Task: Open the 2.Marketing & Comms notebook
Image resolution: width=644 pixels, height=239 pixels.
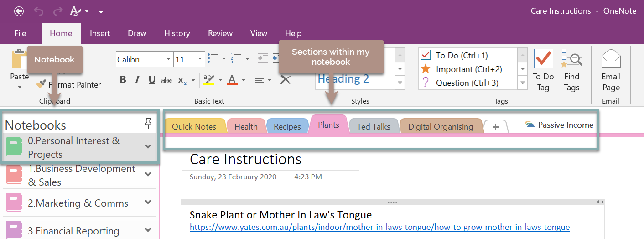Action: [79, 203]
